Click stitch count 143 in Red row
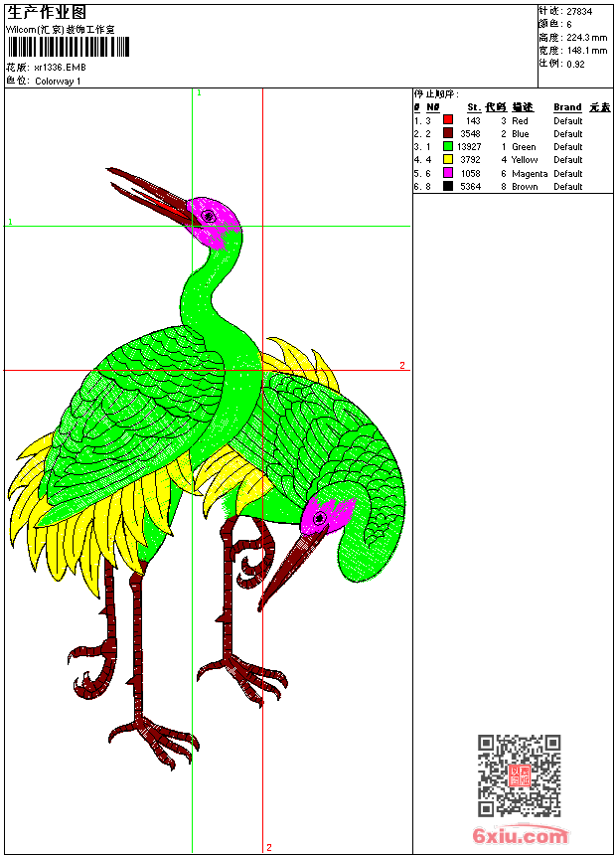Image resolution: width=616 pixels, height=855 pixels. (x=473, y=121)
